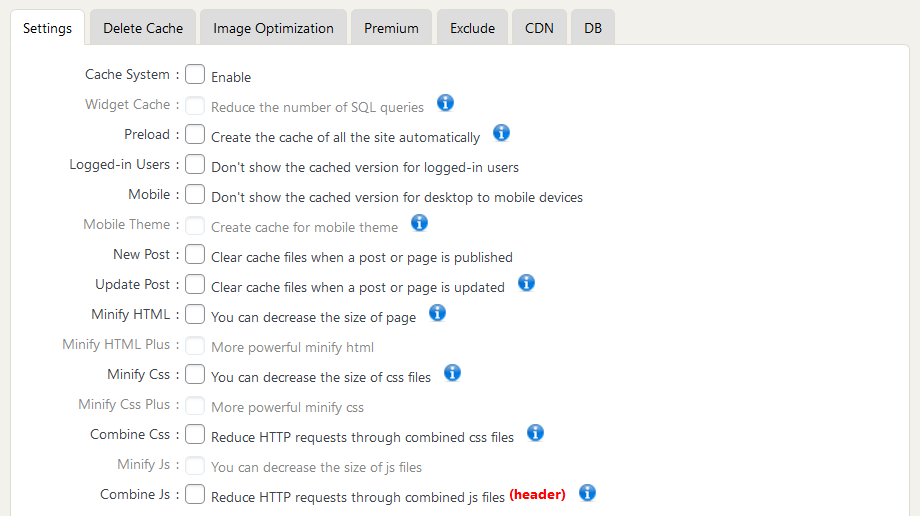Screen dimensions: 920x516
Task: Check the Logged-in Users checkbox
Action: coord(195,164)
